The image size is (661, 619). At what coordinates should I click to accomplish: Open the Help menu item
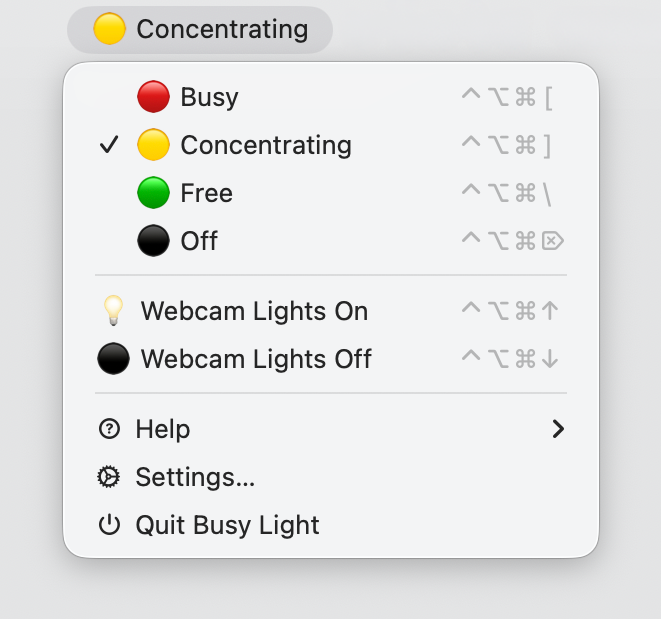(x=163, y=429)
